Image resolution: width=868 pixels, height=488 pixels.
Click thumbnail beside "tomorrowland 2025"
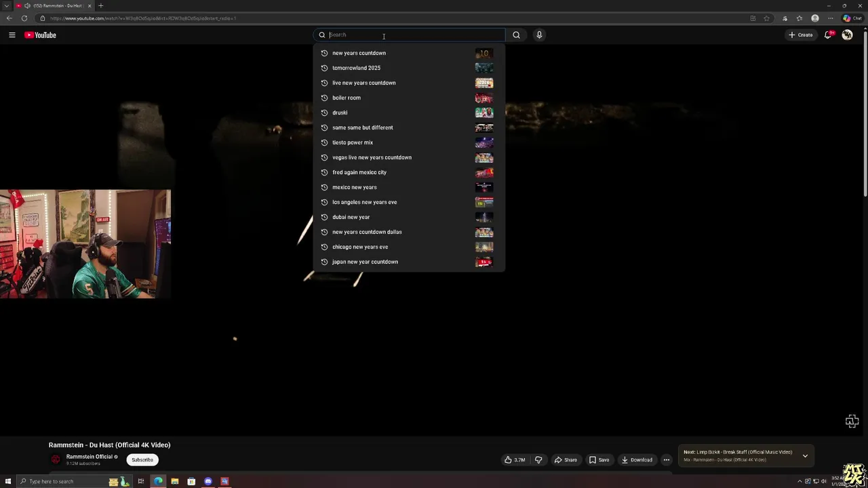pyautogui.click(x=484, y=68)
